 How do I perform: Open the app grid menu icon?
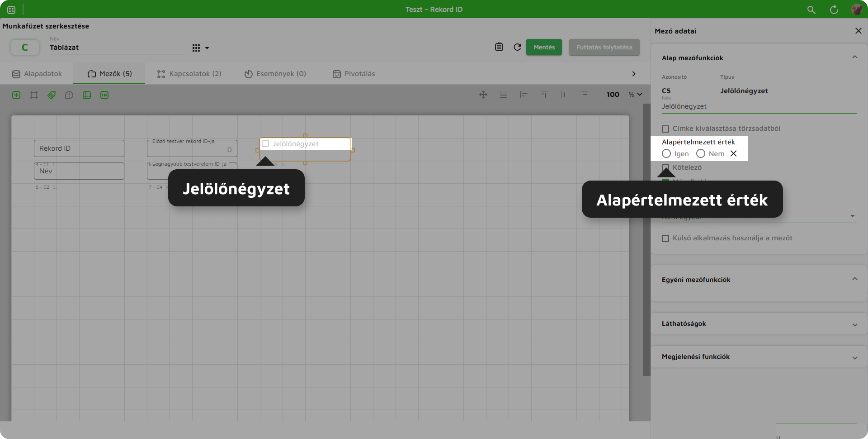click(11, 10)
